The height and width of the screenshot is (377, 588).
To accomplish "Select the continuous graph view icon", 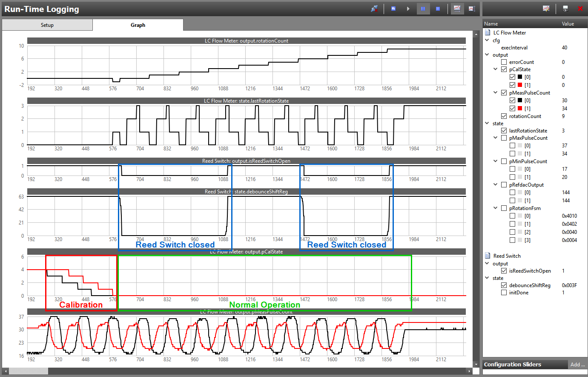I will [x=457, y=9].
